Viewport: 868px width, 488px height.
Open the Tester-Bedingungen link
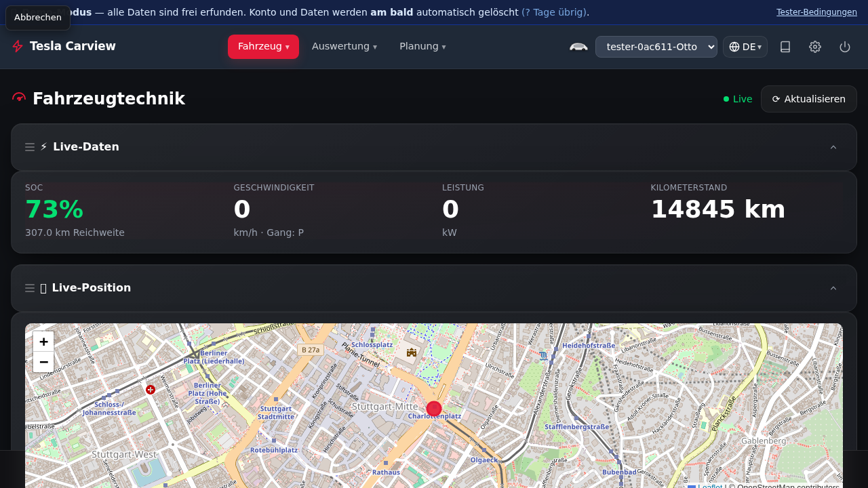(x=816, y=12)
